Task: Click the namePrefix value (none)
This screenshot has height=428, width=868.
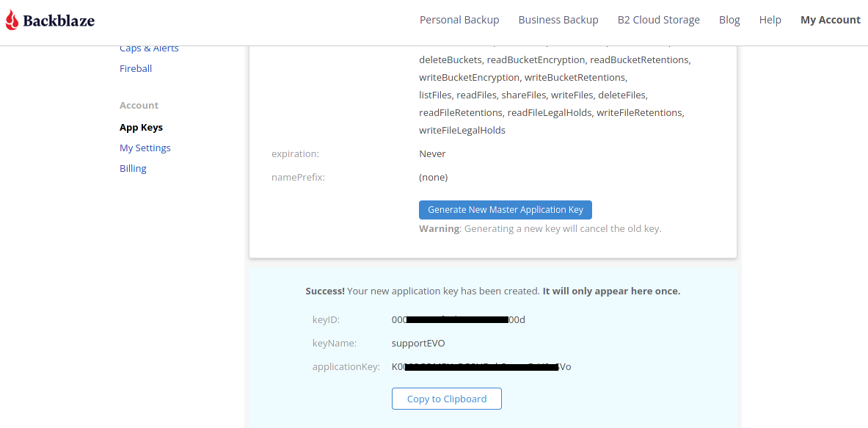Action: (434, 178)
